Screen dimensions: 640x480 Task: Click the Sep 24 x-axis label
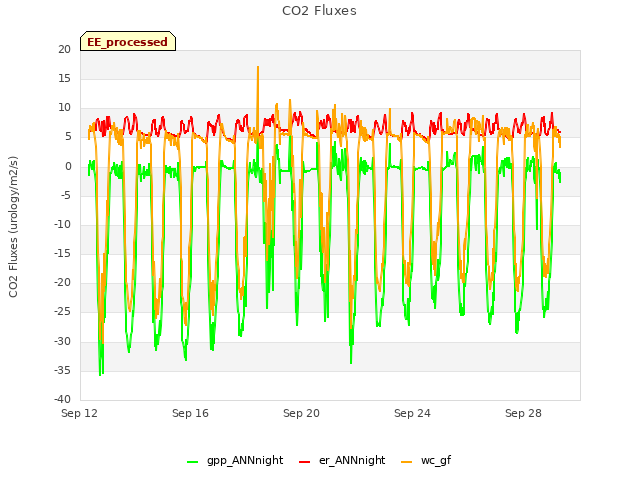coord(412,413)
